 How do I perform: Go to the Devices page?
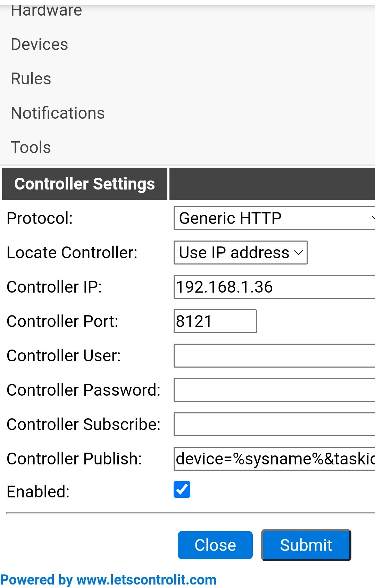[x=40, y=44]
